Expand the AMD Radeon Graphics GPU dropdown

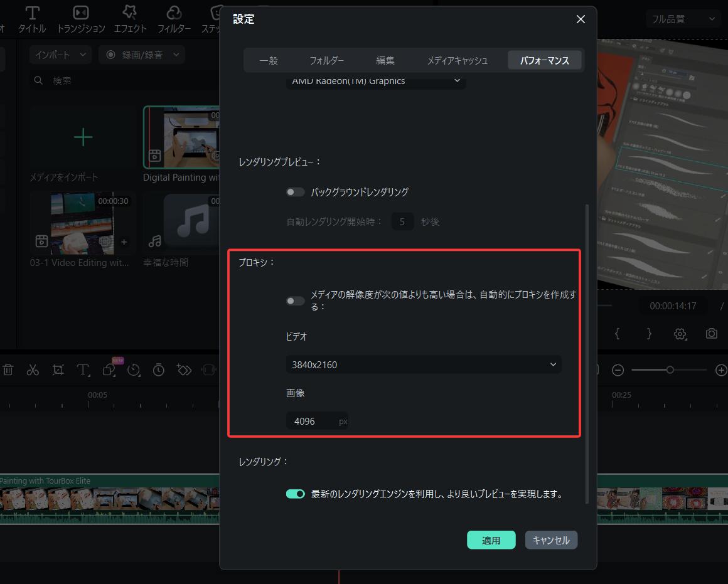click(x=375, y=81)
